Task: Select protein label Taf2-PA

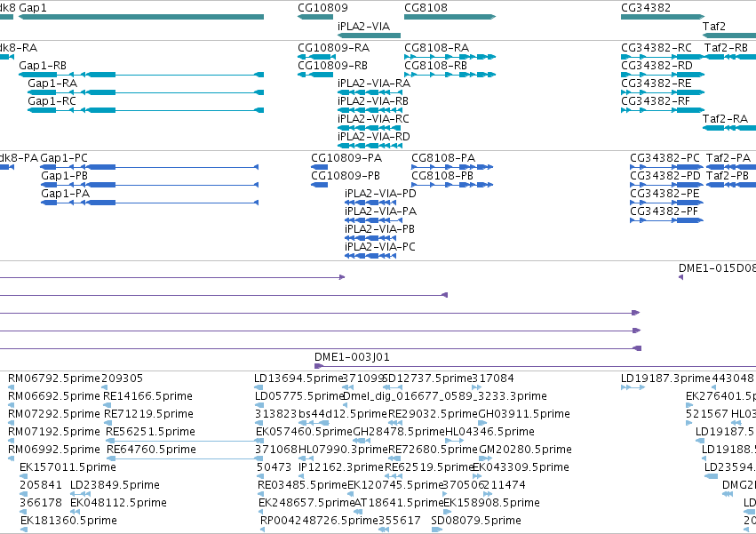Action: coord(728,158)
